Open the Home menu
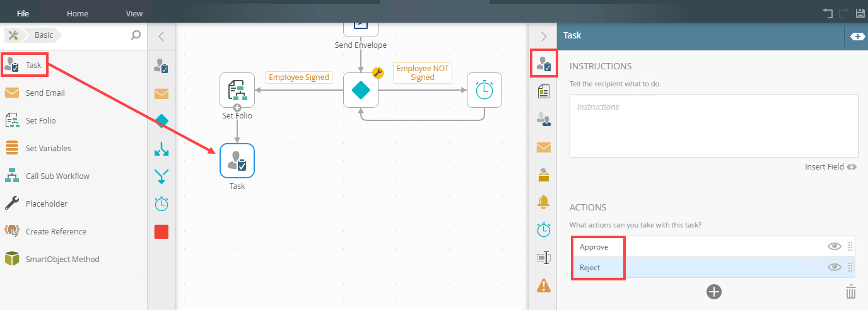The height and width of the screenshot is (310, 868). pyautogui.click(x=78, y=13)
